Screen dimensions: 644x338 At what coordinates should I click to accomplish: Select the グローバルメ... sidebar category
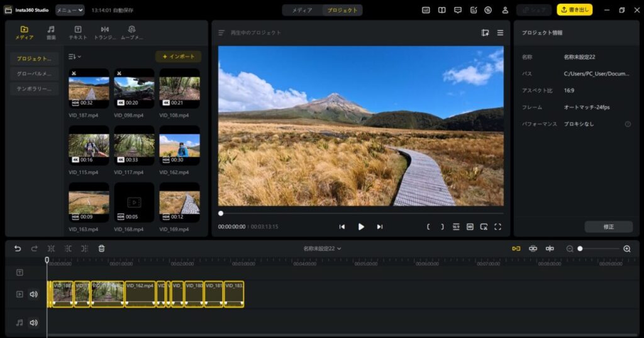[34, 74]
